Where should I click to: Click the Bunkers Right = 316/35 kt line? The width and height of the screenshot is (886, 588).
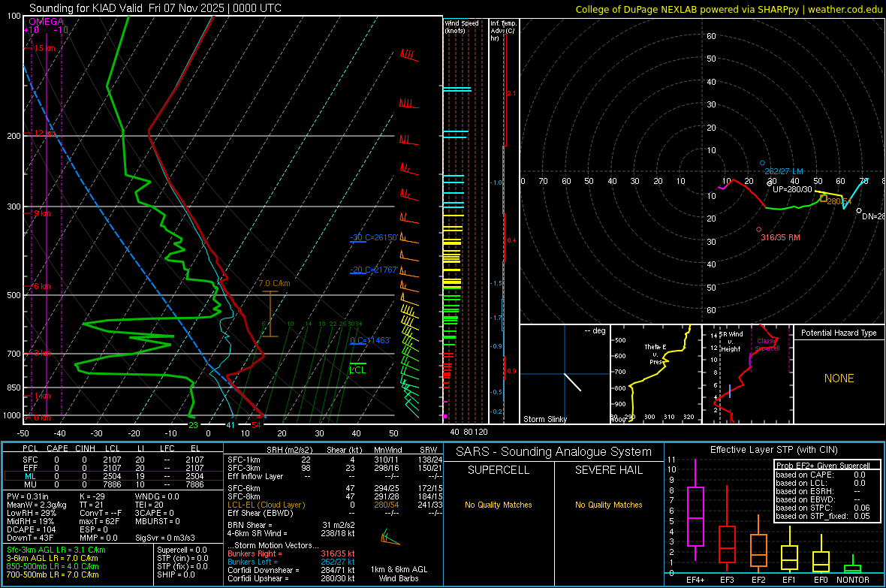point(291,553)
